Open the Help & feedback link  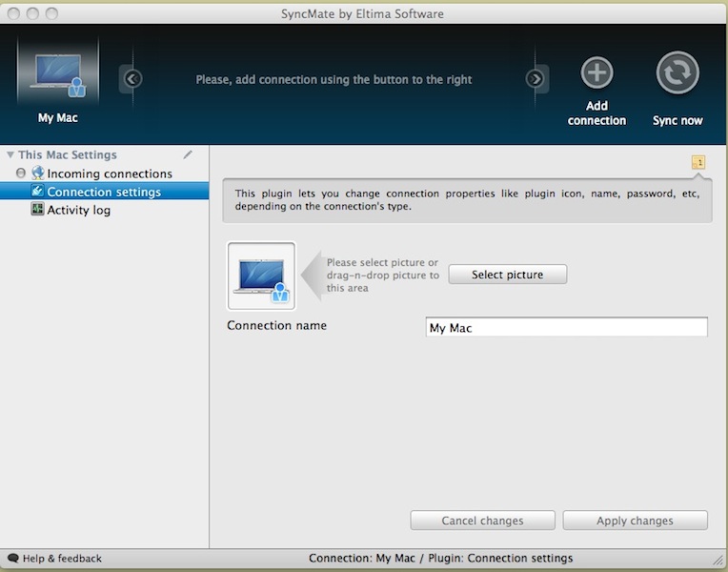tap(61, 559)
